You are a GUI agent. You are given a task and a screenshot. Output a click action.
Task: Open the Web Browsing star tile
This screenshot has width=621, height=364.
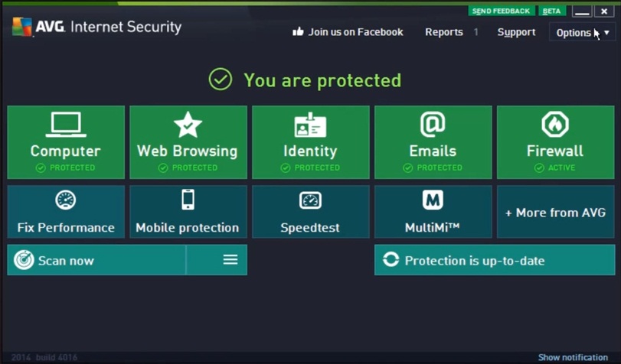tap(188, 142)
